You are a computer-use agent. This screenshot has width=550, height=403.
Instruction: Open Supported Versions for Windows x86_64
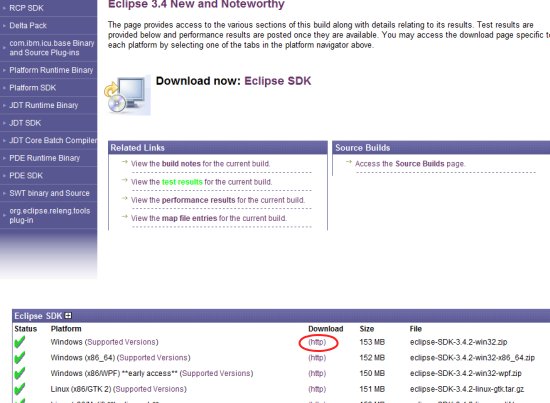(x=153, y=358)
